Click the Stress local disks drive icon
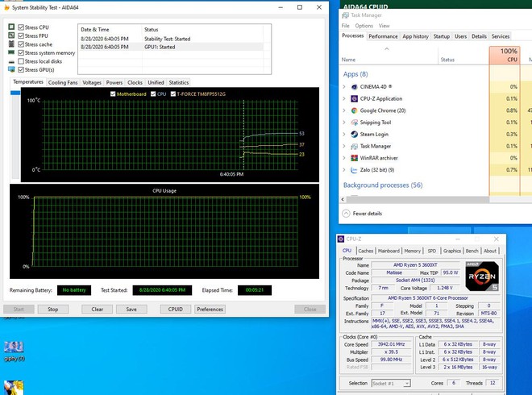 click(x=11, y=61)
